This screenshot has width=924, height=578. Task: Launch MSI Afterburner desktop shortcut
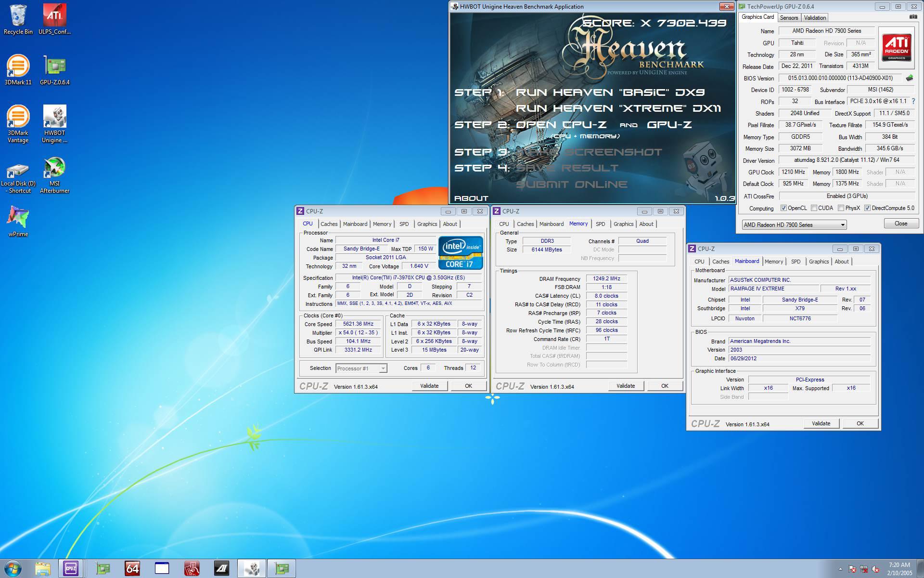[54, 175]
